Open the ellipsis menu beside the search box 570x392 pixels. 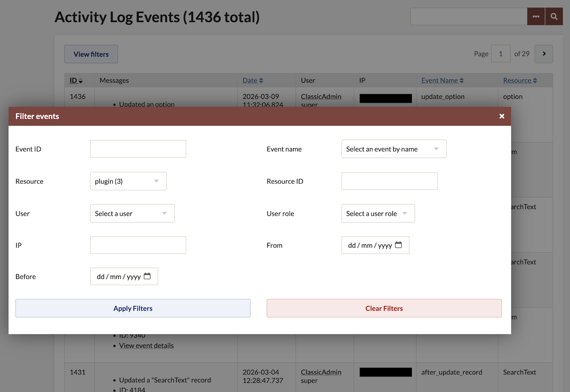pos(536,16)
